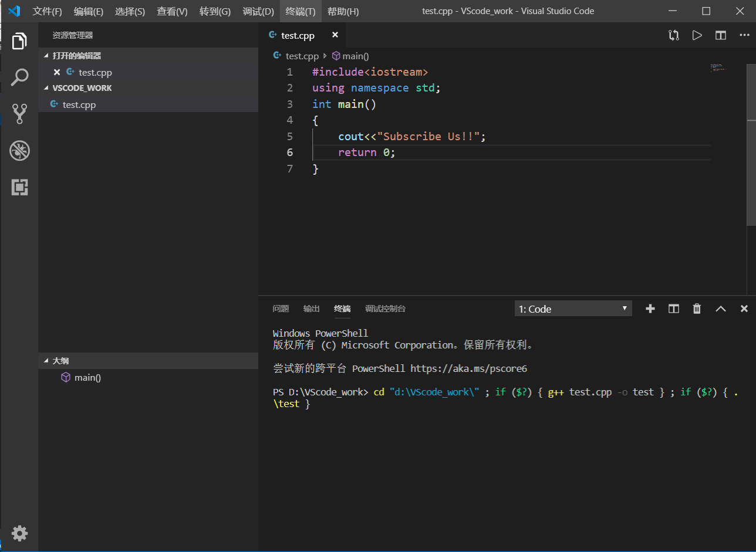Image resolution: width=756 pixels, height=552 pixels.
Task: Open the editor More Actions ellipsis
Action: point(744,35)
